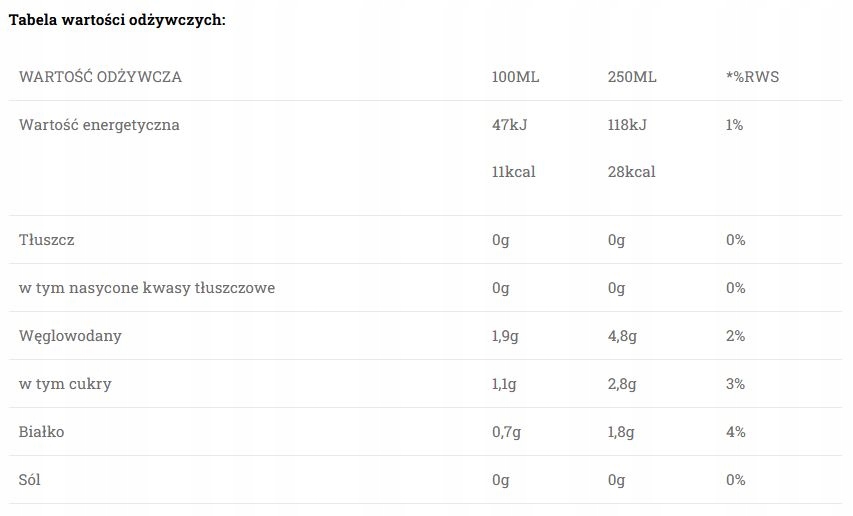
Task: Click the 4,8g carbohydrates value
Action: (x=621, y=336)
